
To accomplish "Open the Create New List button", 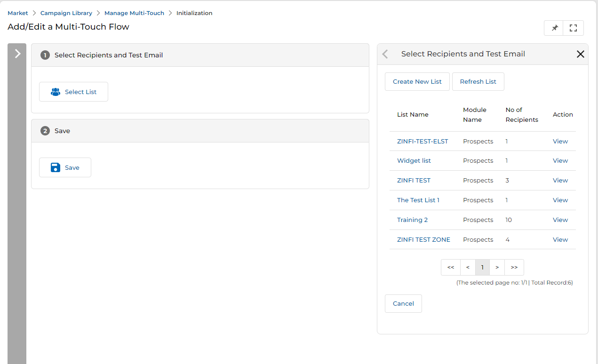I will click(x=417, y=81).
